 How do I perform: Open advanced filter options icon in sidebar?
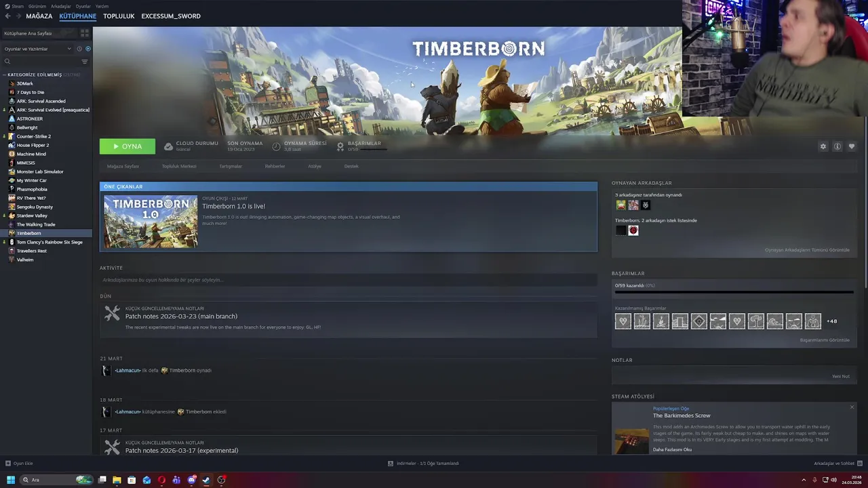(84, 62)
